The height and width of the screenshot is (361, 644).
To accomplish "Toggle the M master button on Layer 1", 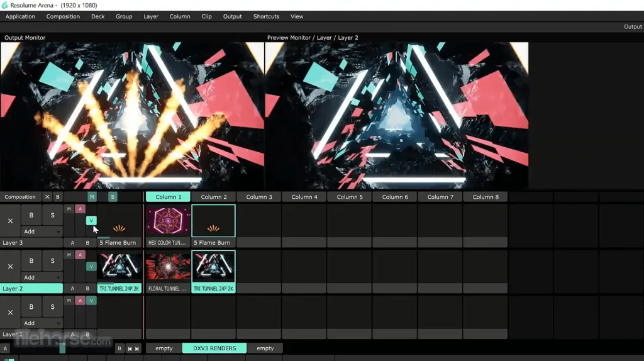I will [69, 301].
